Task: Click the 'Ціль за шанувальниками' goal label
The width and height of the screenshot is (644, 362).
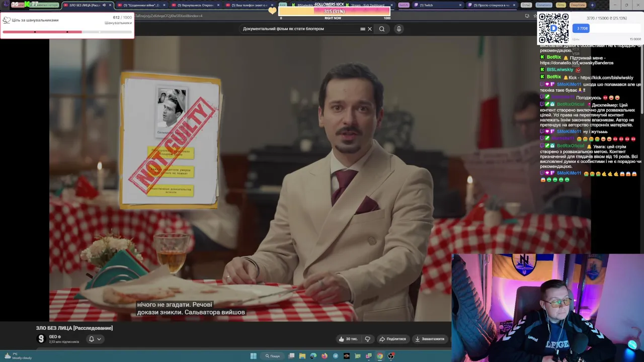Action: (35, 20)
